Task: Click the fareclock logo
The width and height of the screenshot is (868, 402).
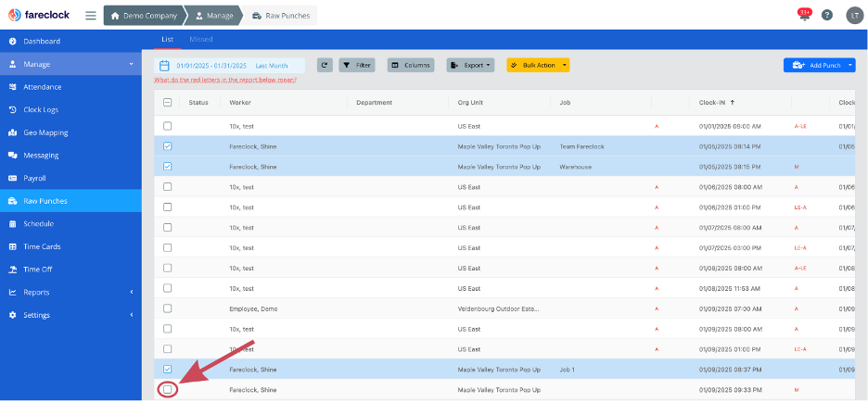Action: (x=39, y=15)
